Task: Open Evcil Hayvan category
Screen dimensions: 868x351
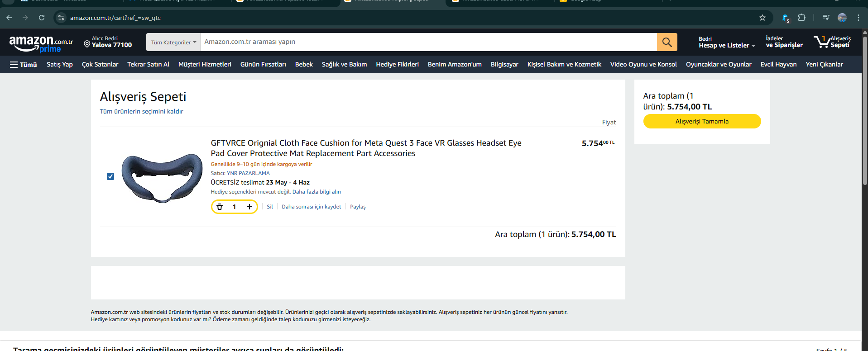Action: 778,65
